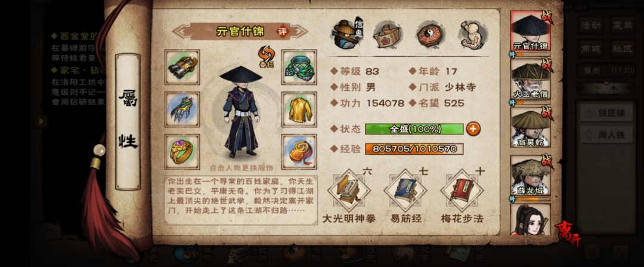
Task: Select the gold ring equipment slot
Action: tap(182, 151)
